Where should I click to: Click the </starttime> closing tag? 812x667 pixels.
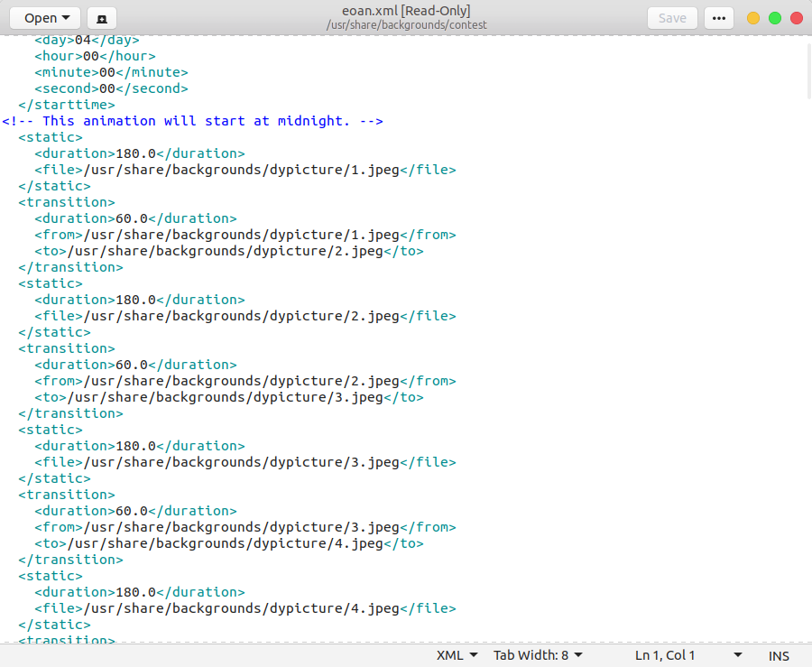(x=67, y=105)
